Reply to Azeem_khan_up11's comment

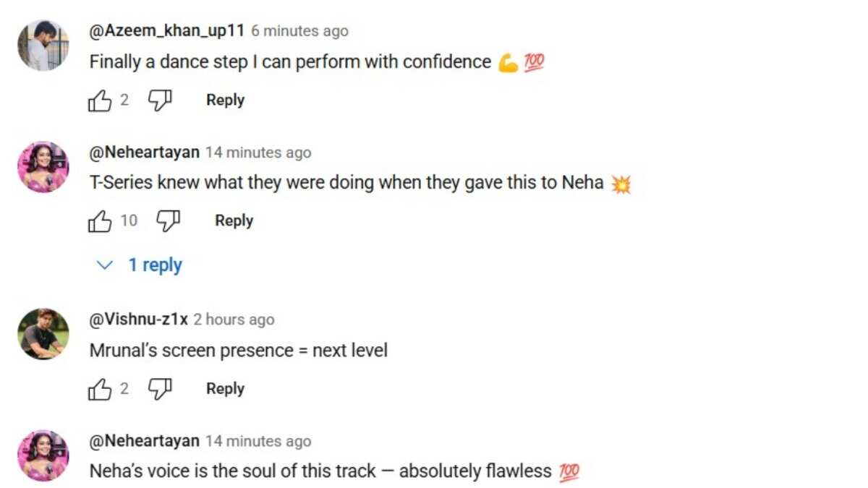225,100
